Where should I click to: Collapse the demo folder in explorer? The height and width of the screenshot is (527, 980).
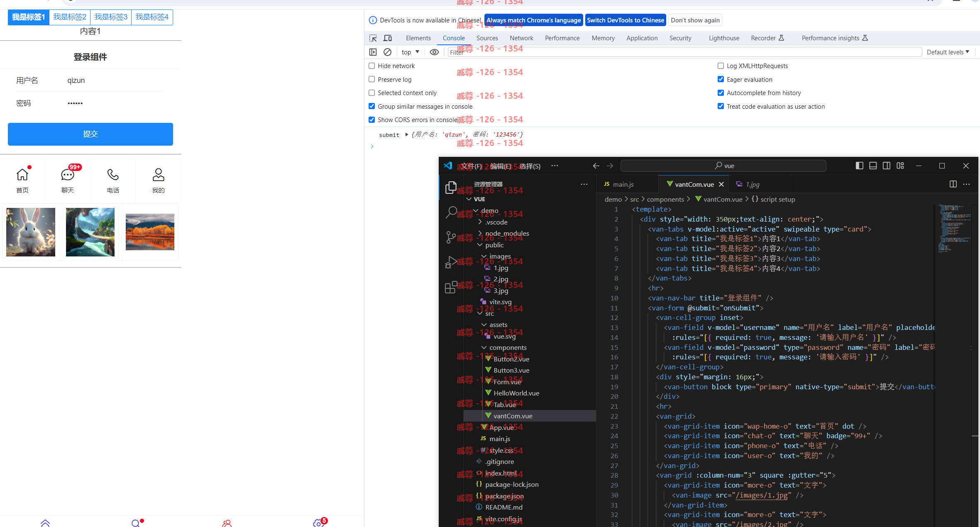coord(476,211)
